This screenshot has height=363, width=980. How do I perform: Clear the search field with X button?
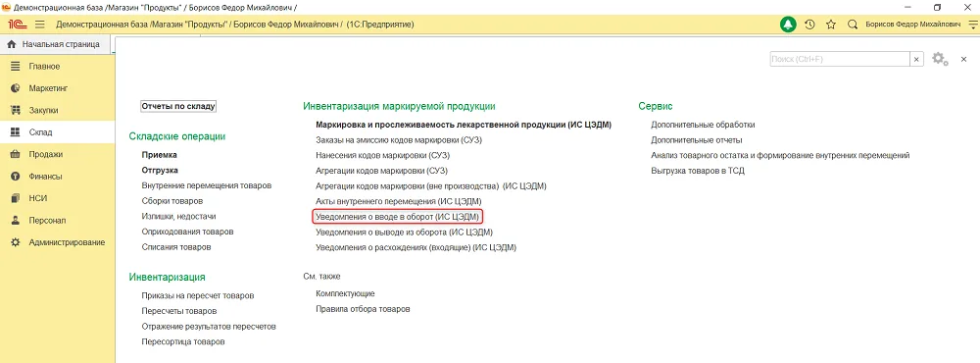click(x=917, y=59)
